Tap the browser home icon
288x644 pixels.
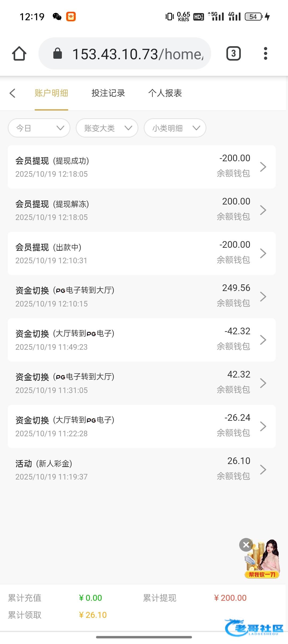click(19, 54)
